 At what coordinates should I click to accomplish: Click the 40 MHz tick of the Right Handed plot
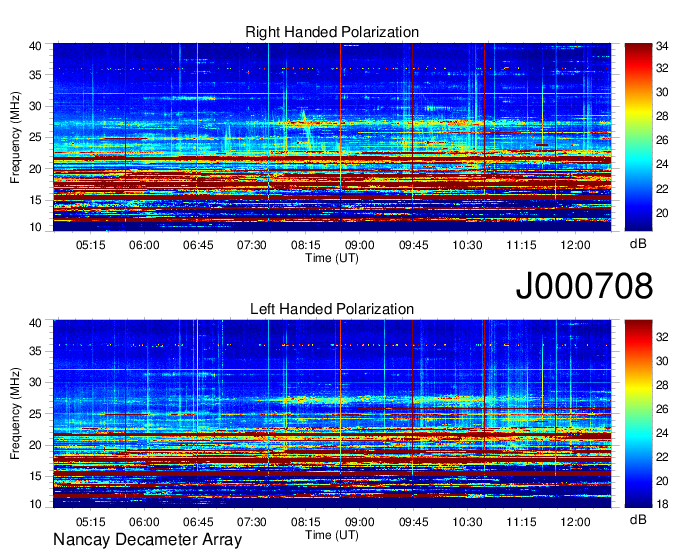(35, 46)
